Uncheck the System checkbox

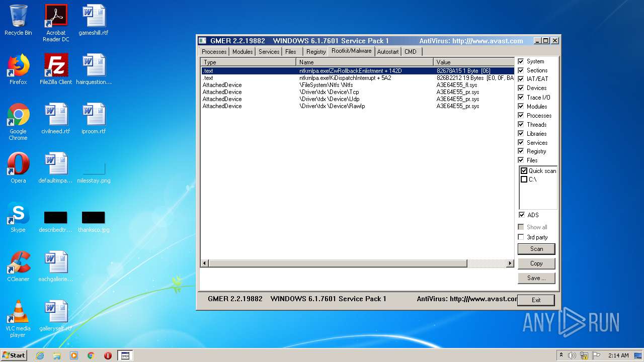pos(521,61)
